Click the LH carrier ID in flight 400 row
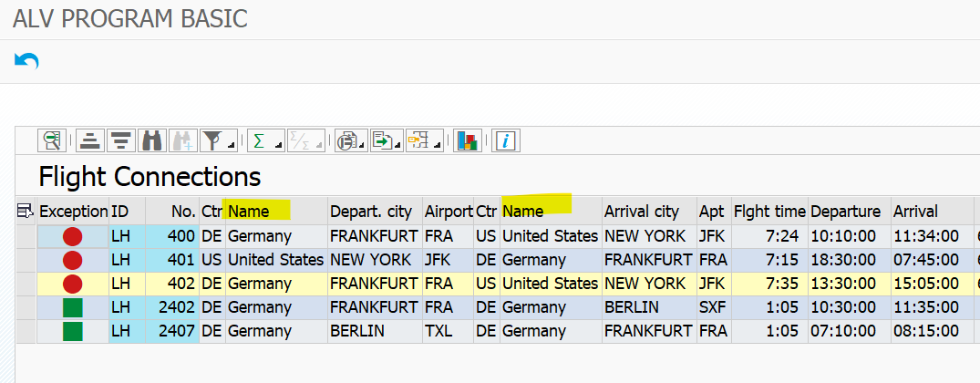Image resolution: width=980 pixels, height=383 pixels. (128, 236)
